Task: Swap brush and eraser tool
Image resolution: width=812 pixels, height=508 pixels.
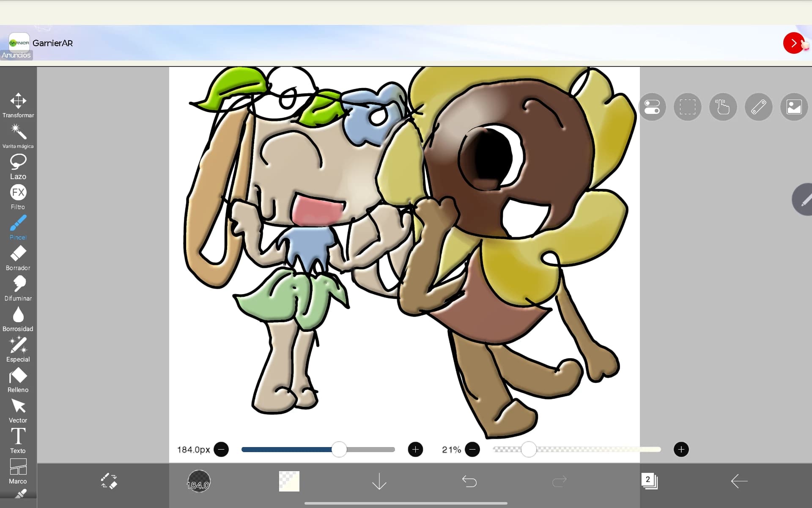Action: (x=109, y=481)
